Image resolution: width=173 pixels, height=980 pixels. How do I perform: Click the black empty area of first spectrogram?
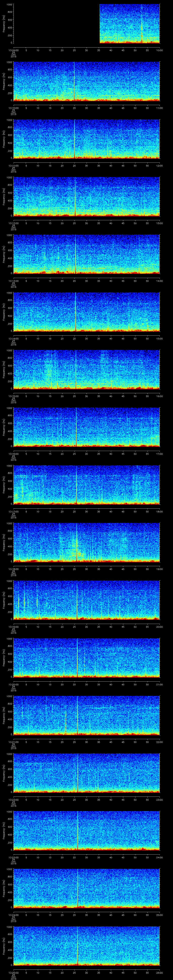[x=56, y=24]
